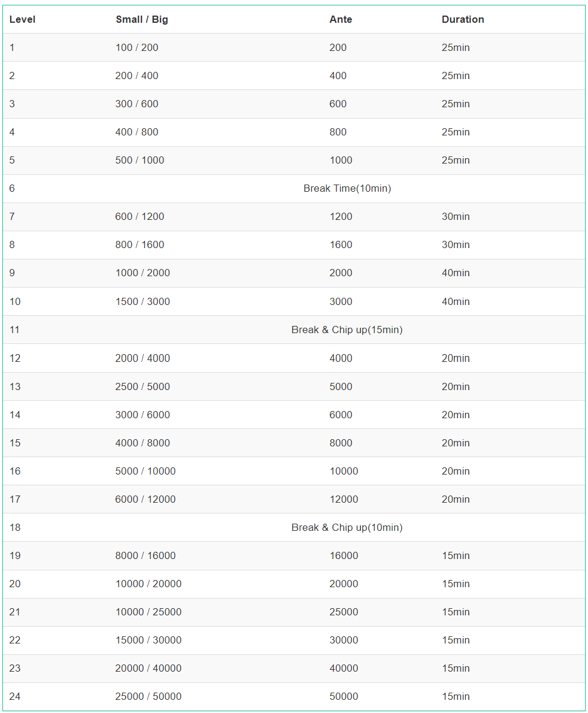This screenshot has height=713, width=588.
Task: Click the Duration column header
Action: point(463,20)
